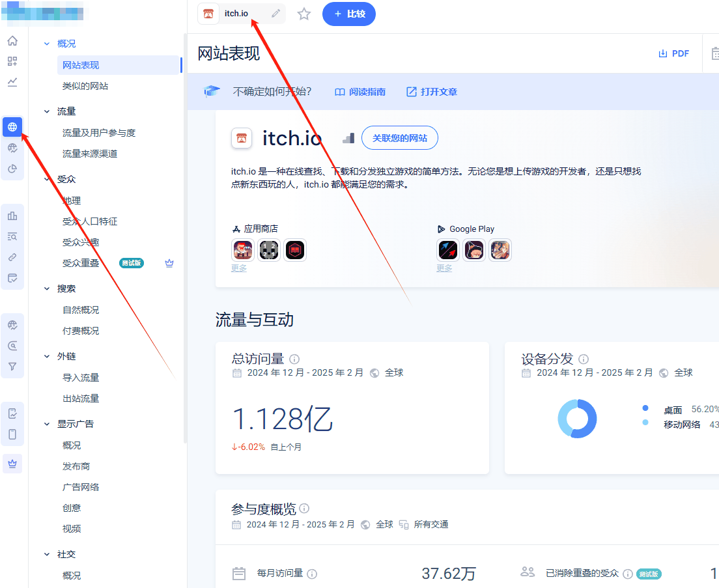The width and height of the screenshot is (719, 588).
Task: Click the 桌面 legend color dot
Action: 645,408
